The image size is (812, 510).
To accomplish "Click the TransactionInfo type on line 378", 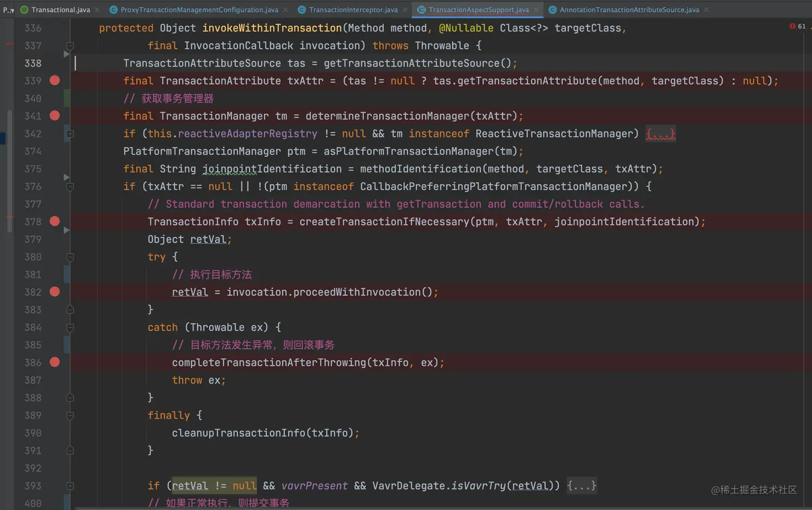I will point(193,222).
